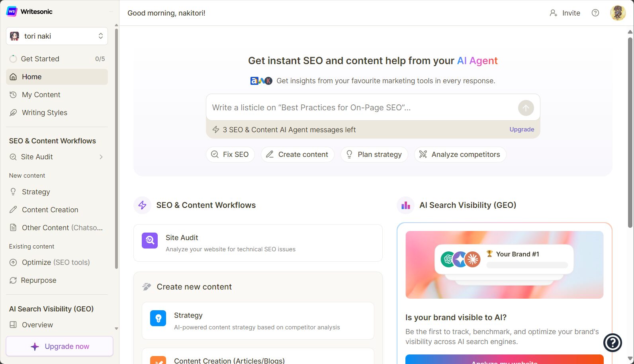This screenshot has width=634, height=364.
Task: Click the Get Started progress circle
Action: point(13,59)
